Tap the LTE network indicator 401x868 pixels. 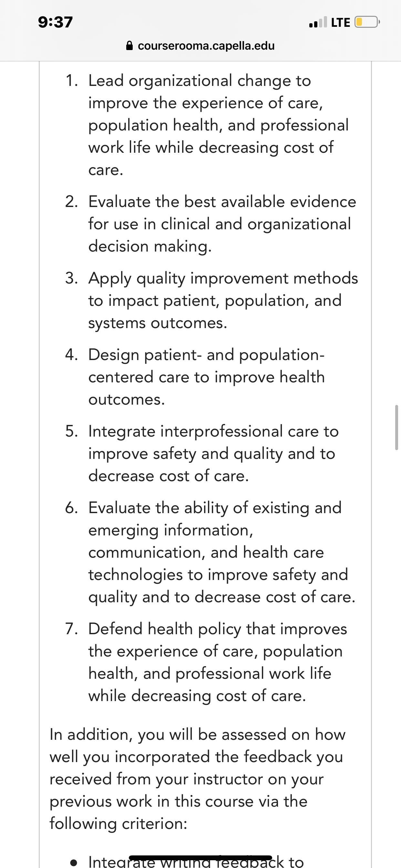tap(340, 23)
